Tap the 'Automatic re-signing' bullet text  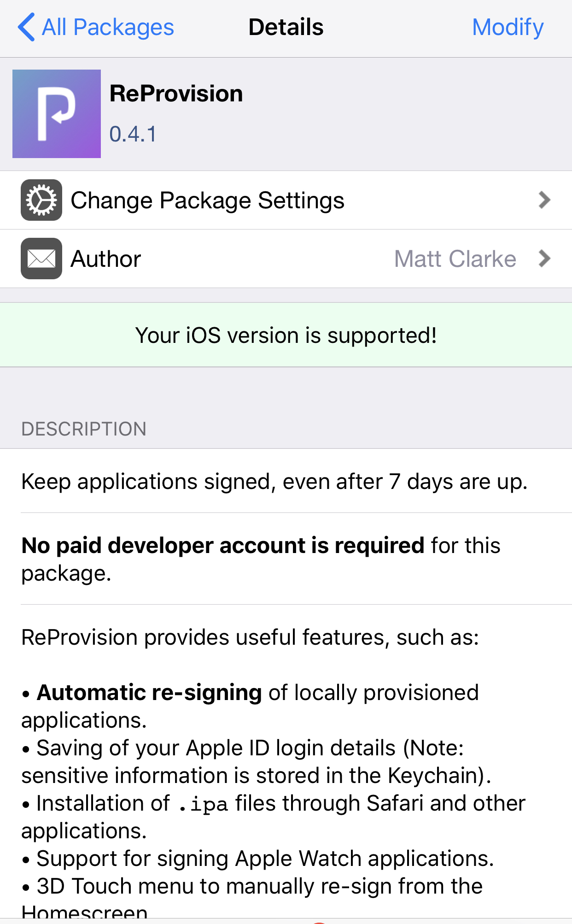click(x=150, y=692)
